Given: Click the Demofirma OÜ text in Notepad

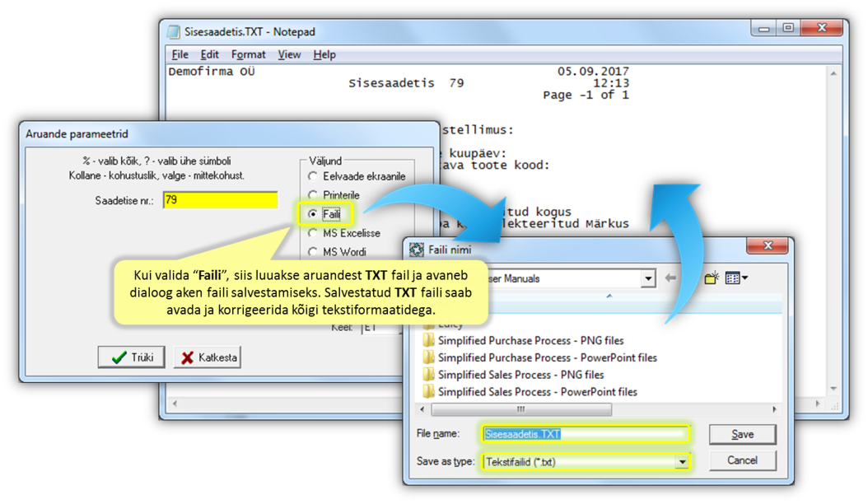Looking at the screenshot, I should (212, 72).
